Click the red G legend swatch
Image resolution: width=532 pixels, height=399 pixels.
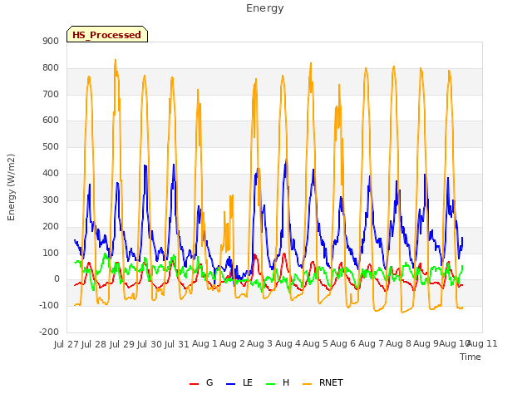click(x=194, y=384)
